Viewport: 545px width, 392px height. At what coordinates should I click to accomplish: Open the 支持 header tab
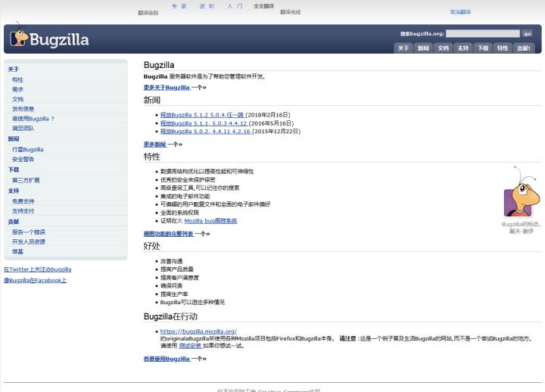(462, 48)
